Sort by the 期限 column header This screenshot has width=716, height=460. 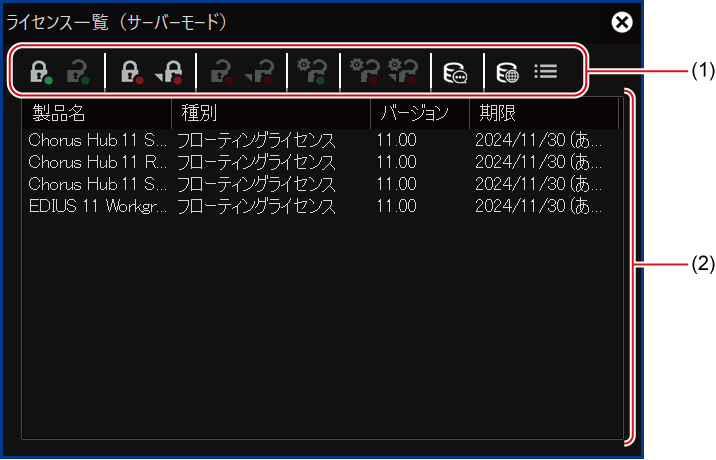[544, 113]
